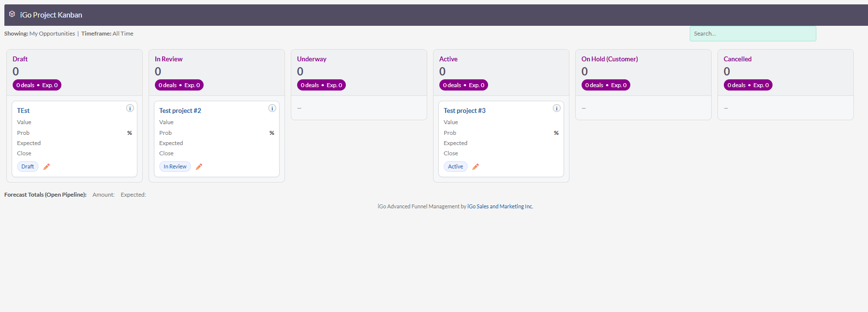
Task: Click the Cancelled column deals pill
Action: click(x=748, y=85)
